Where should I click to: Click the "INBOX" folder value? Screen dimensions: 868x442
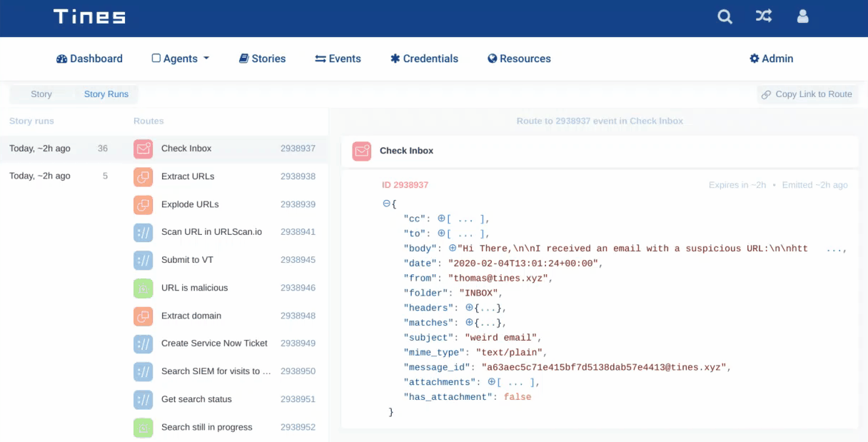click(480, 293)
